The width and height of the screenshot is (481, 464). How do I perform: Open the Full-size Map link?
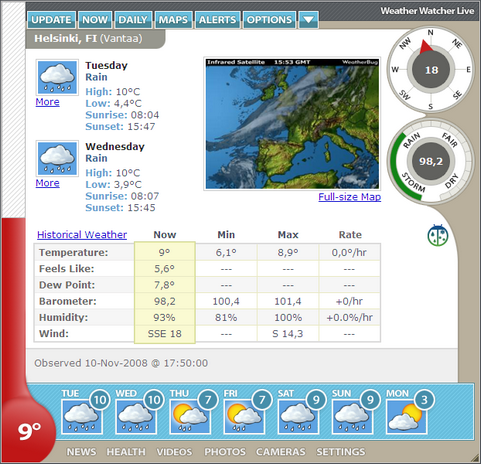pos(350,197)
